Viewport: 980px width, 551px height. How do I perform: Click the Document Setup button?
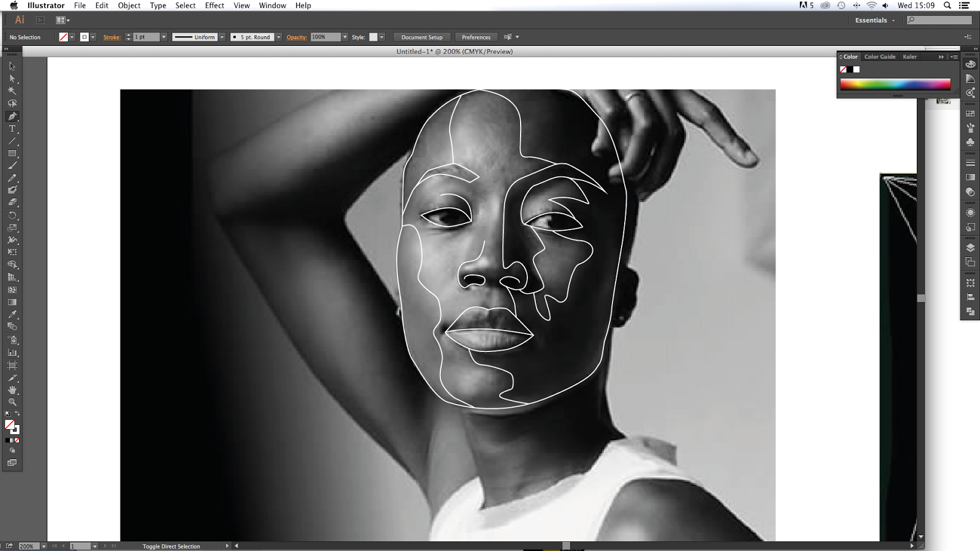(422, 37)
